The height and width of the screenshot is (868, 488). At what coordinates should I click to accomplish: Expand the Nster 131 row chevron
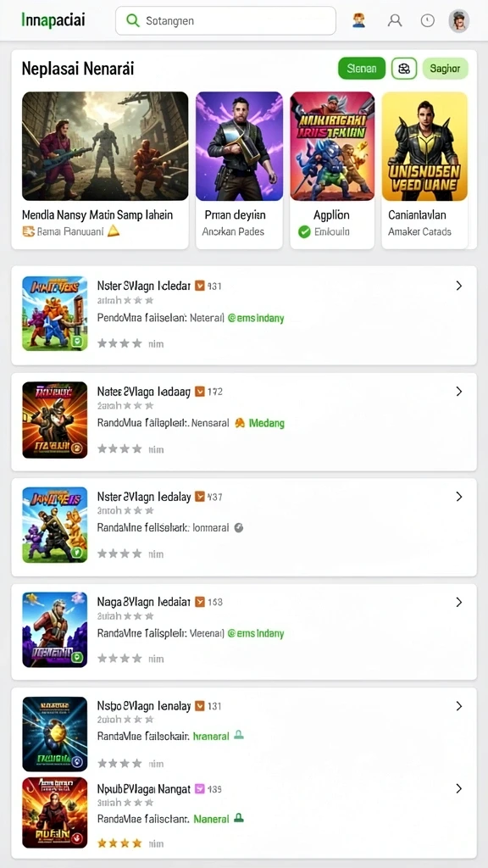(458, 286)
